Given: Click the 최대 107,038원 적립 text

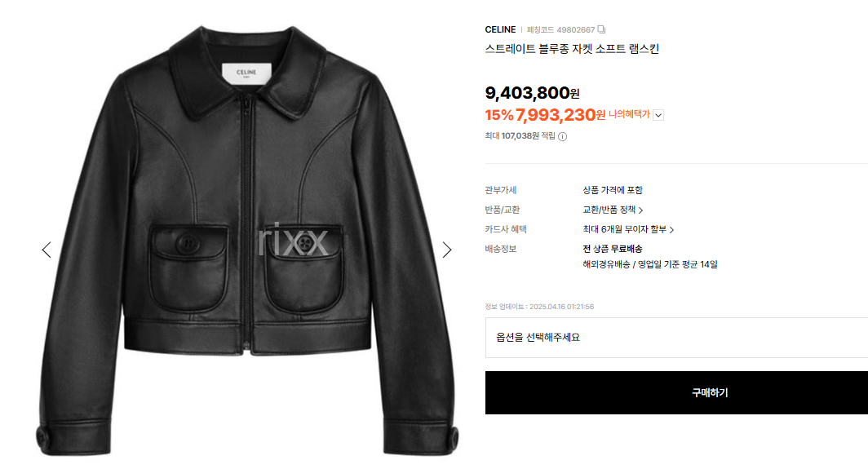Looking at the screenshot, I should (x=520, y=135).
